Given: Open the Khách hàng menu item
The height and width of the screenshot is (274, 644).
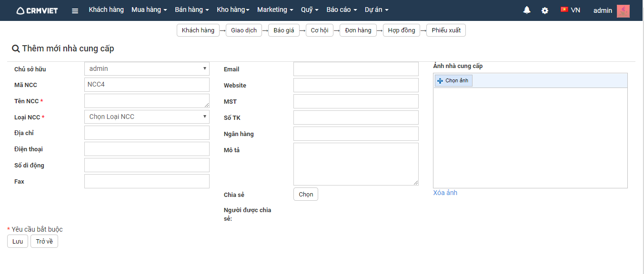Looking at the screenshot, I should [x=106, y=10].
